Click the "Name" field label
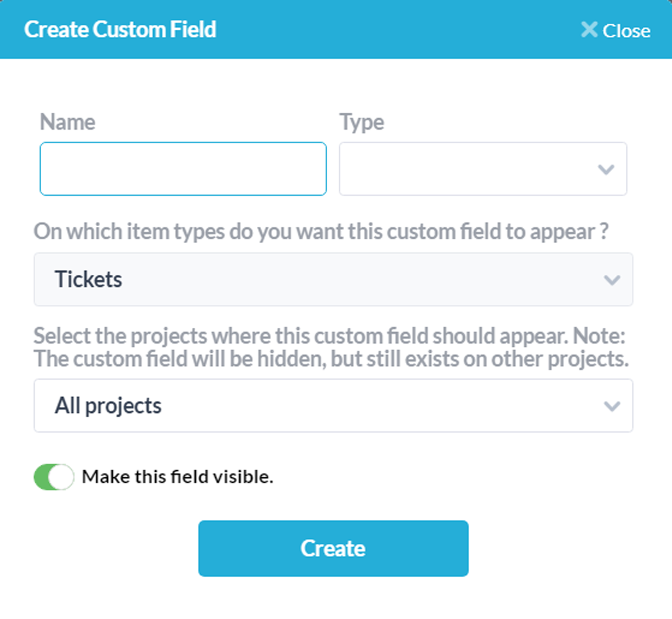This screenshot has width=672, height=619. tap(67, 122)
